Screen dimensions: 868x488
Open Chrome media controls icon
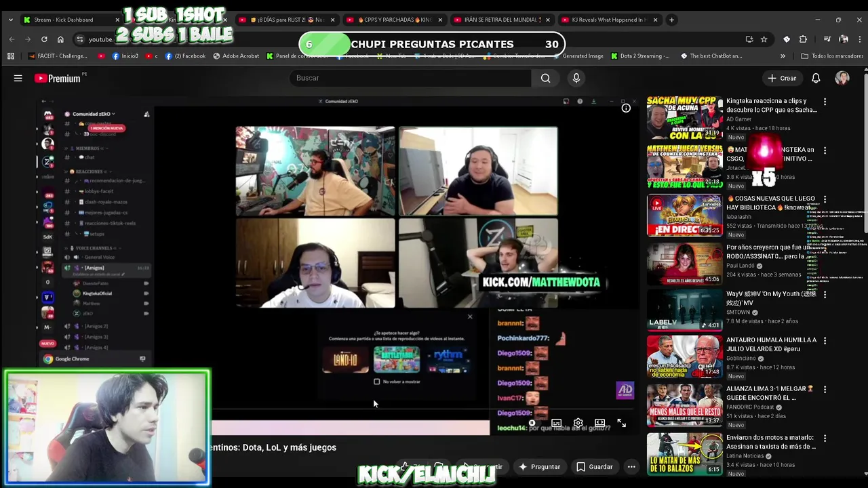pyautogui.click(x=827, y=39)
